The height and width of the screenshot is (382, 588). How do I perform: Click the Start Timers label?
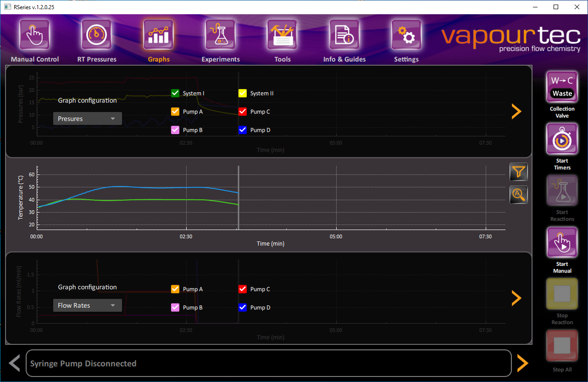click(562, 164)
